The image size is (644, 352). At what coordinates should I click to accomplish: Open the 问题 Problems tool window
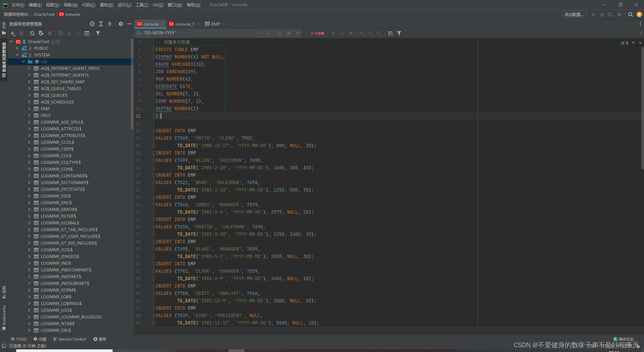click(x=40, y=339)
